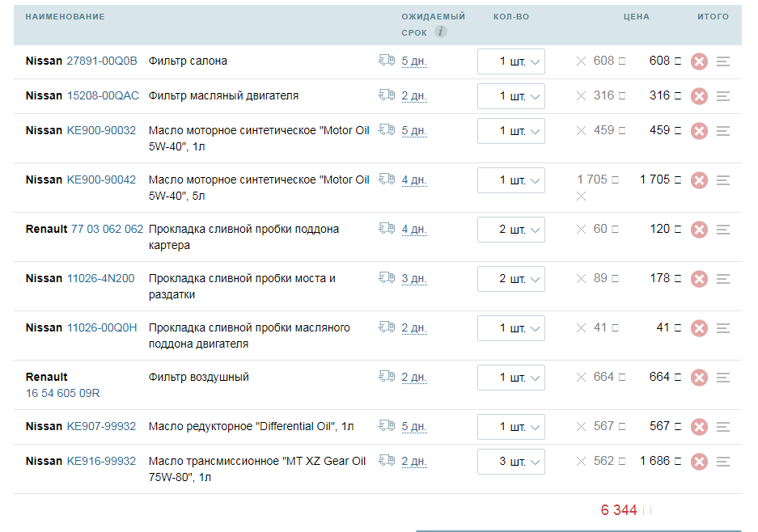Select the cart total 6 344
The width and height of the screenshot is (758, 532).
click(619, 510)
